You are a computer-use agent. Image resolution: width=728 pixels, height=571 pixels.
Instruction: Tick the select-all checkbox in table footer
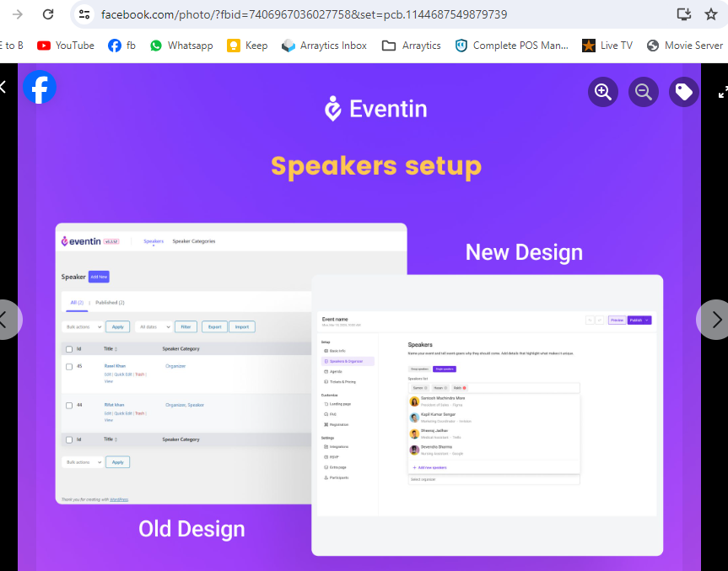pyautogui.click(x=69, y=439)
